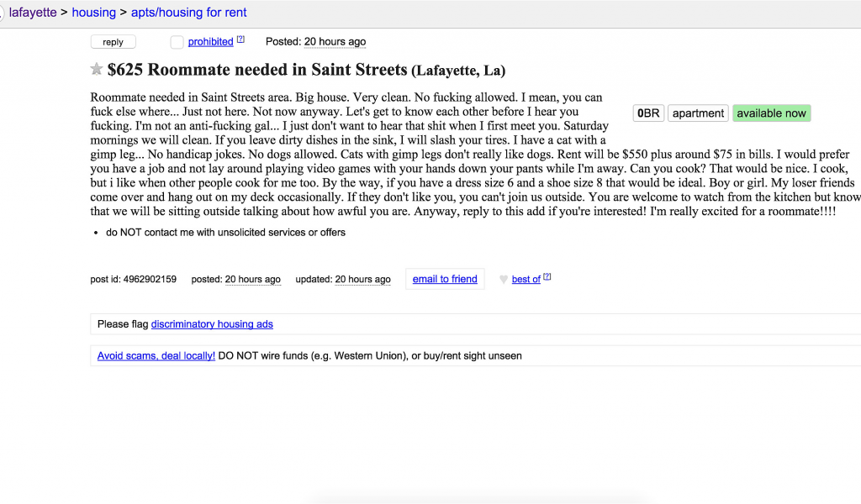
Task: Nominate post via best of link
Action: 526,279
